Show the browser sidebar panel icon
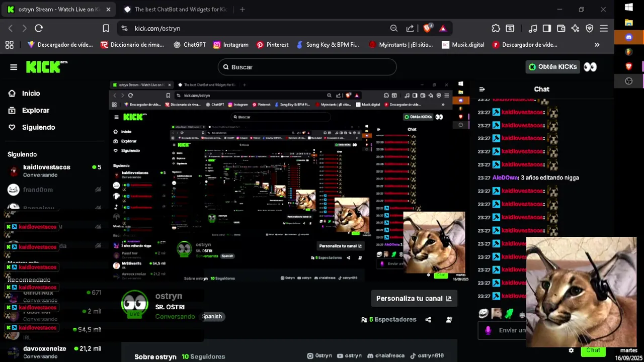Image resolution: width=644 pixels, height=362 pixels. [547, 29]
